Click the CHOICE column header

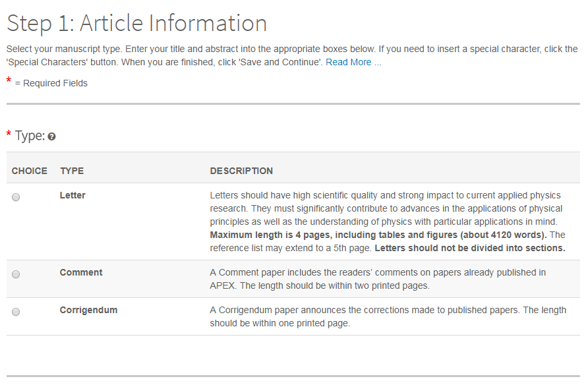[30, 171]
